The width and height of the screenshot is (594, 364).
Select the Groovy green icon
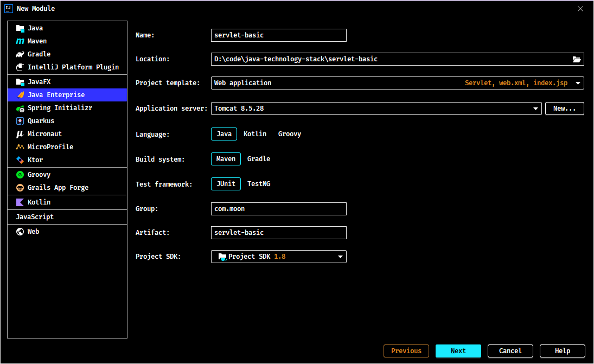click(x=20, y=175)
